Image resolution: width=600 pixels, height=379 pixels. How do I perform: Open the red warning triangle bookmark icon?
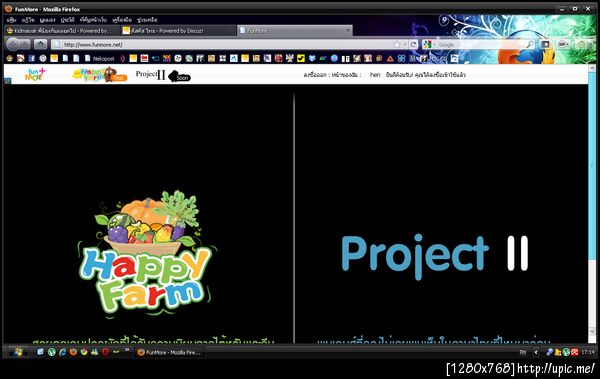(390, 58)
